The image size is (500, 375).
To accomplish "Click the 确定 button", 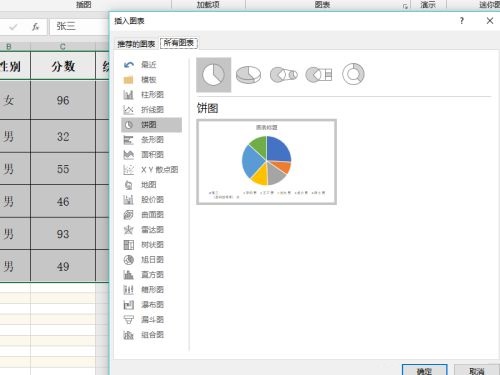I will (424, 370).
